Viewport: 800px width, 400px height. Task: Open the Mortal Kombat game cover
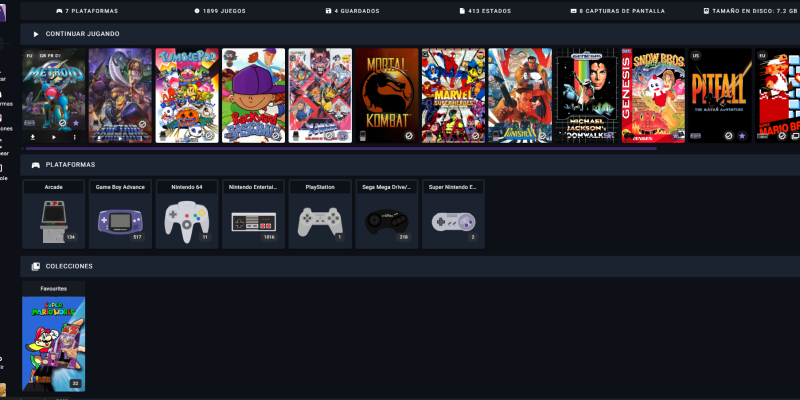coord(385,95)
